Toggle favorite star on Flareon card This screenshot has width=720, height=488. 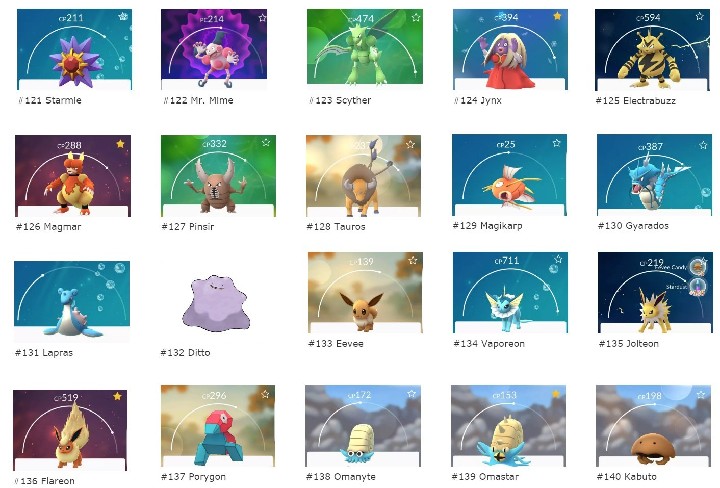click(118, 396)
